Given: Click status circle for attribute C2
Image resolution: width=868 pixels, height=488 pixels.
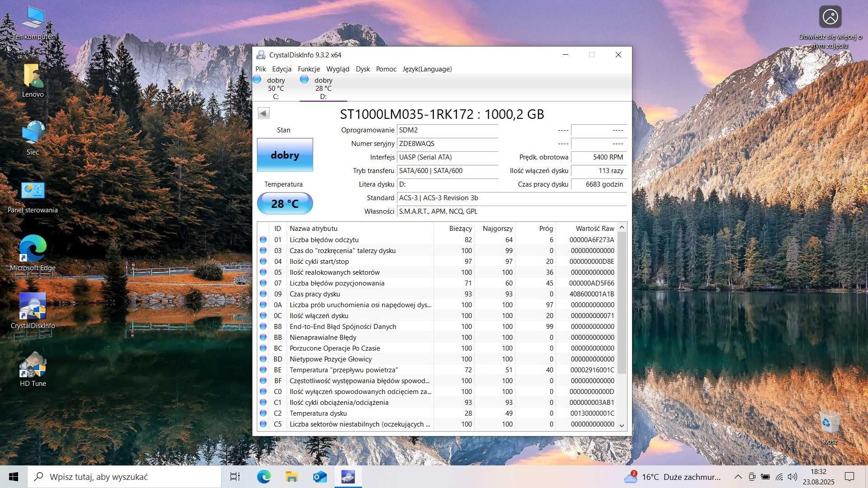Looking at the screenshot, I should click(263, 413).
